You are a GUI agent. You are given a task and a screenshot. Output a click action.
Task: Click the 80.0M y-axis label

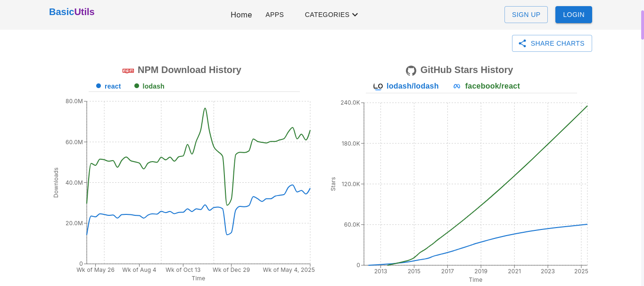point(74,101)
